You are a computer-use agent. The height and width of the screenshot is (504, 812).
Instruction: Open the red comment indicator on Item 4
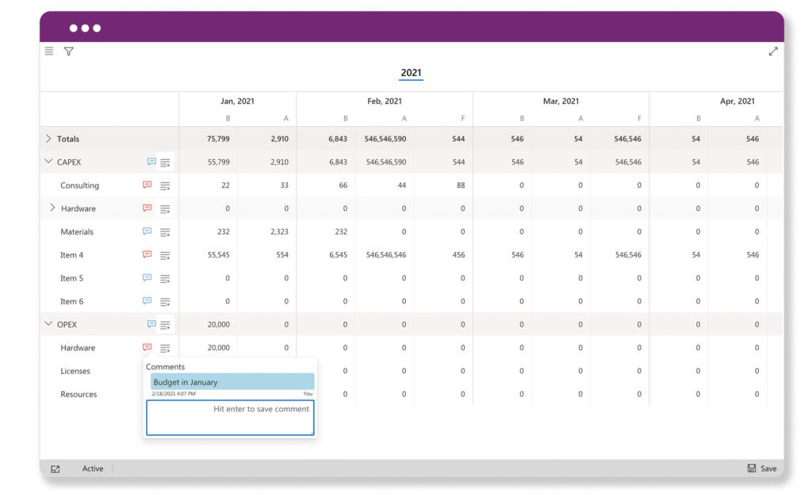pos(146,255)
